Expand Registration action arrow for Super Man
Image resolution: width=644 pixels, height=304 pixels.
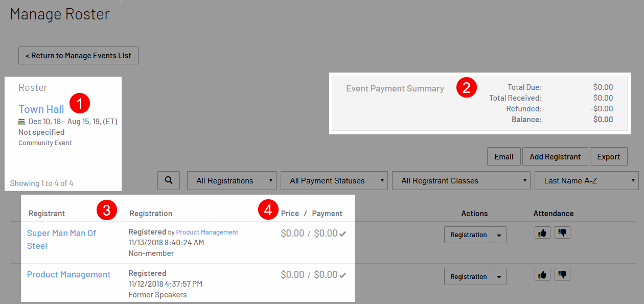[499, 235]
